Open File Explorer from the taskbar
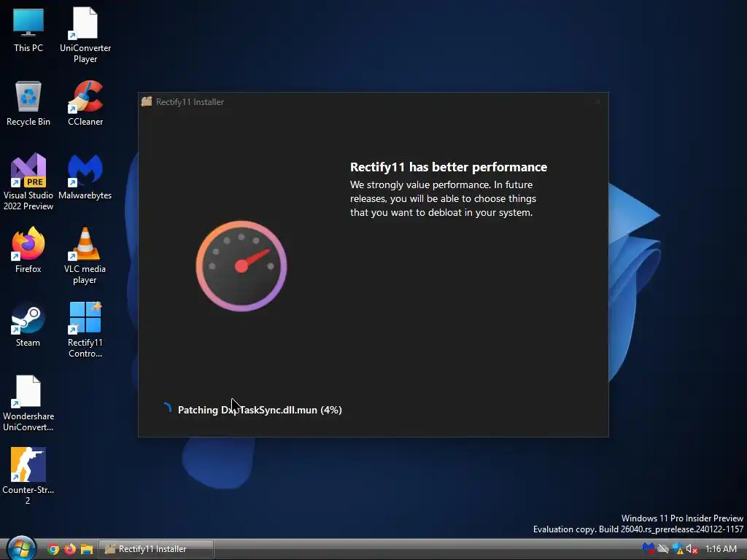 coord(87,549)
